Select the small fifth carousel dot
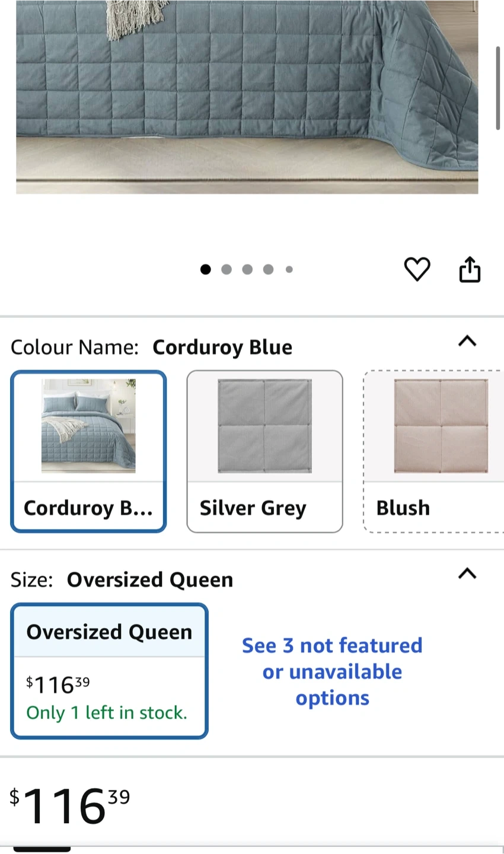The image size is (504, 854). click(x=289, y=269)
